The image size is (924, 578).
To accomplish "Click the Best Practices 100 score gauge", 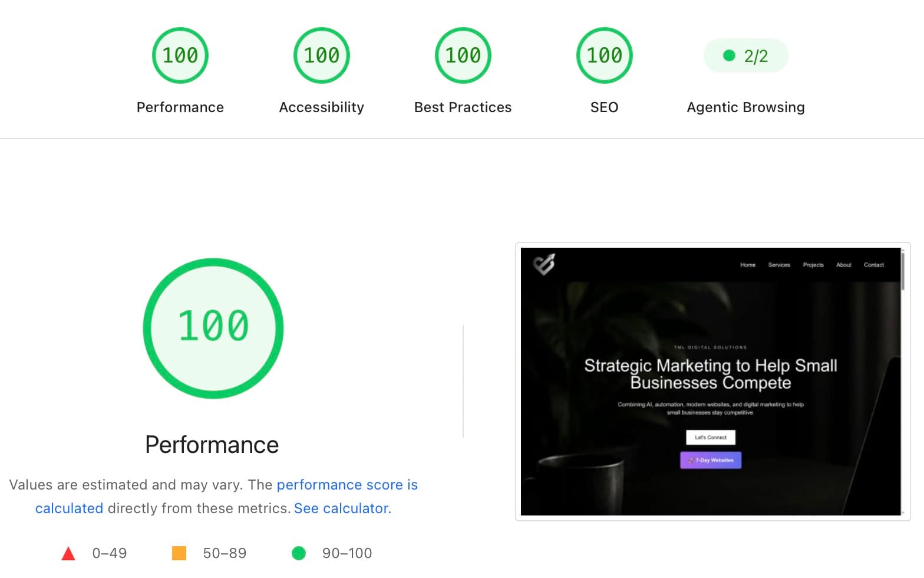I will pos(463,55).
